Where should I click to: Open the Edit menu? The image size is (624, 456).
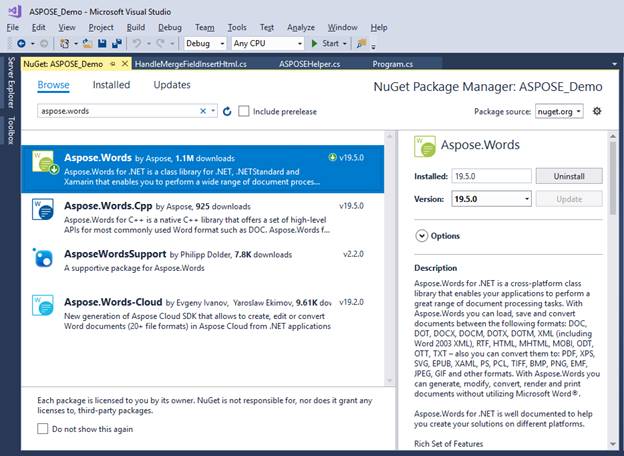click(x=39, y=27)
